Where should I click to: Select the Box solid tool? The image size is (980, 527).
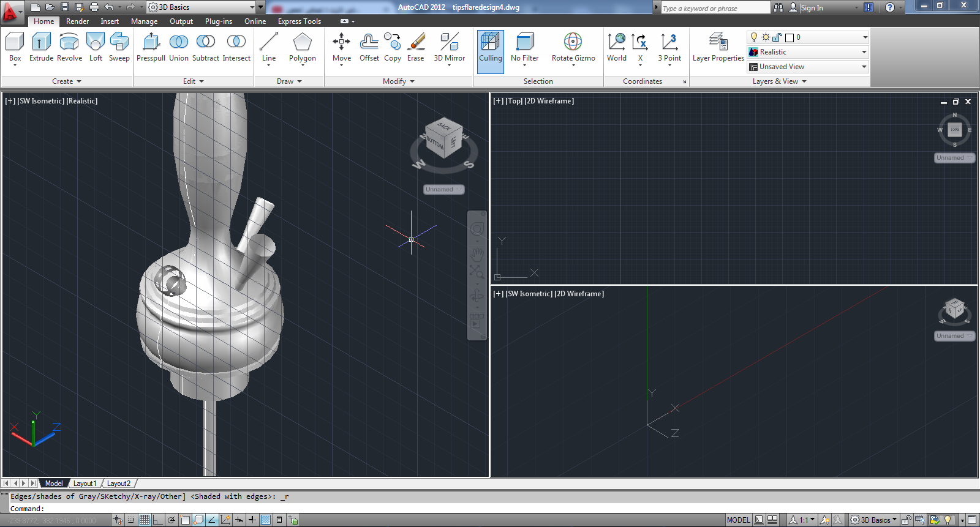[x=15, y=48]
